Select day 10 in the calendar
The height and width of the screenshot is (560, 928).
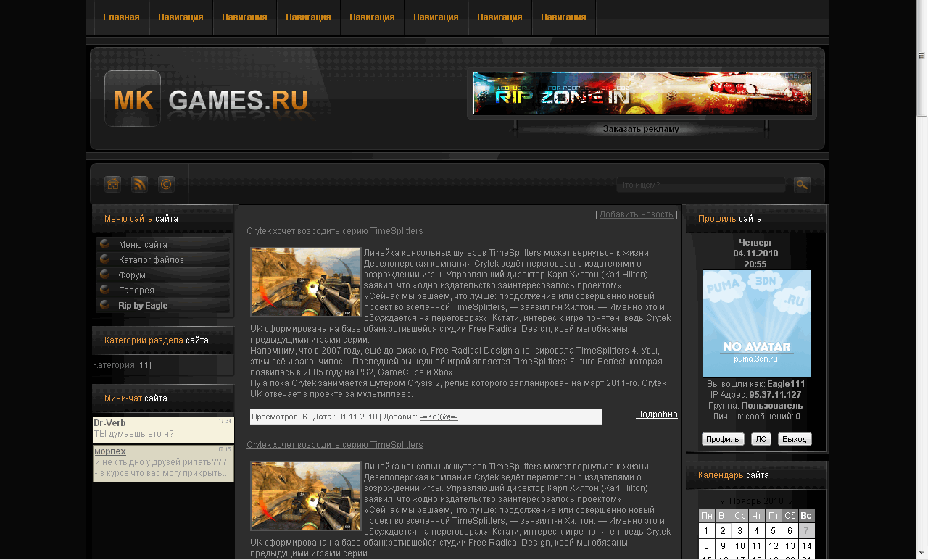(x=739, y=546)
